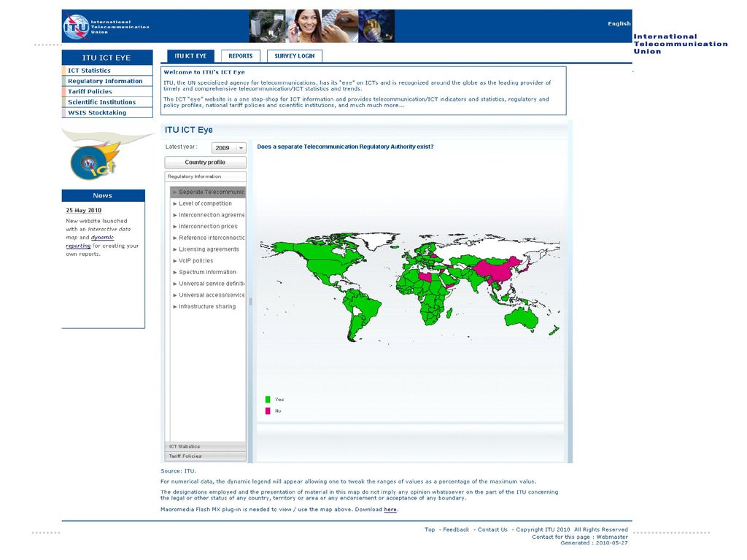Open WSIS Stocktaking in sidebar menu
Image resolution: width=747 pixels, height=560 pixels.
[107, 113]
